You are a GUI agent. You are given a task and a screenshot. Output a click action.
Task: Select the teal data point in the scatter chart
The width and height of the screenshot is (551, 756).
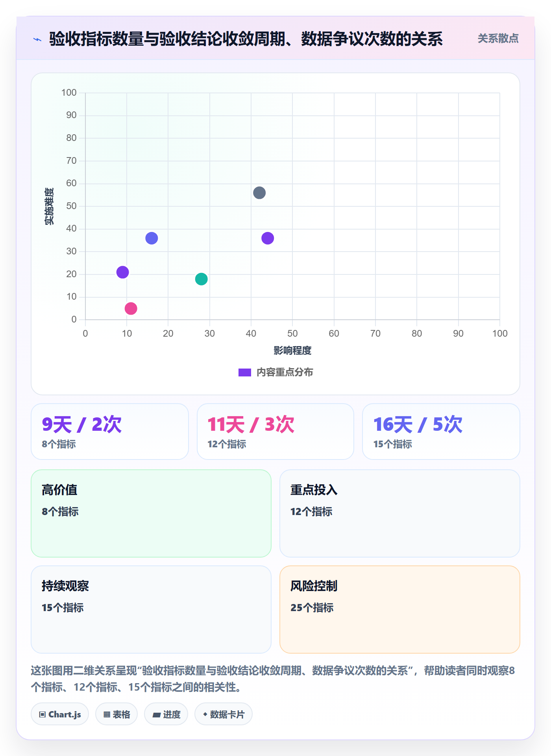click(x=202, y=279)
